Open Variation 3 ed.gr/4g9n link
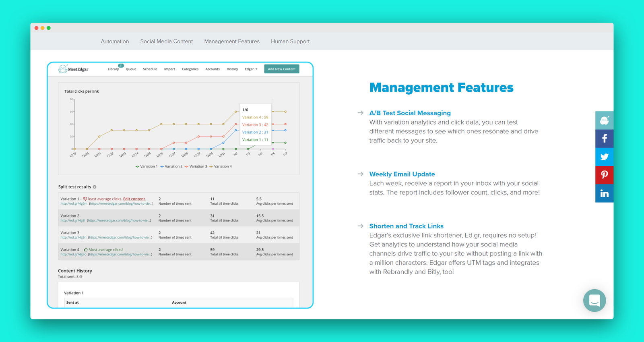The height and width of the screenshot is (342, 644). (x=74, y=238)
